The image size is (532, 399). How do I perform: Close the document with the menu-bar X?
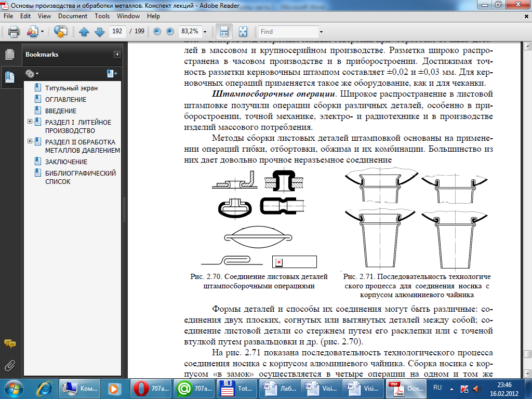coord(526,16)
